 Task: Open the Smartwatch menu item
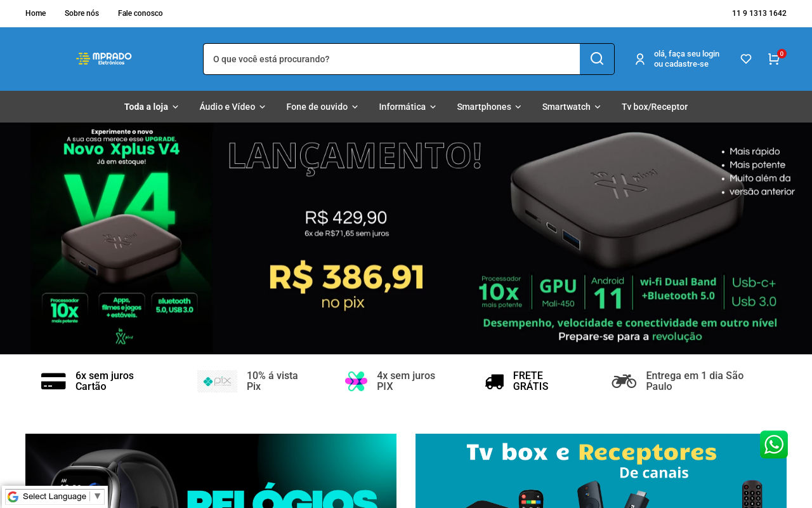pos(571,107)
